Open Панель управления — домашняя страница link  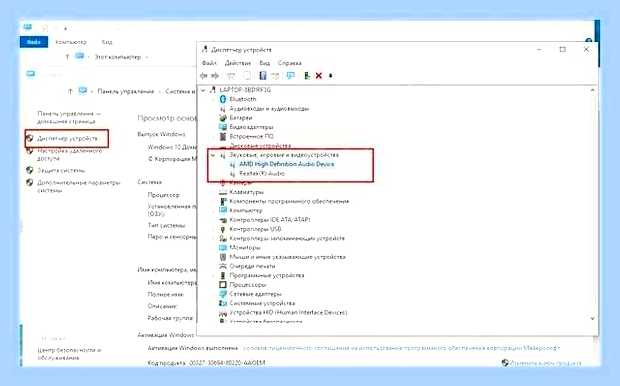tap(69, 117)
